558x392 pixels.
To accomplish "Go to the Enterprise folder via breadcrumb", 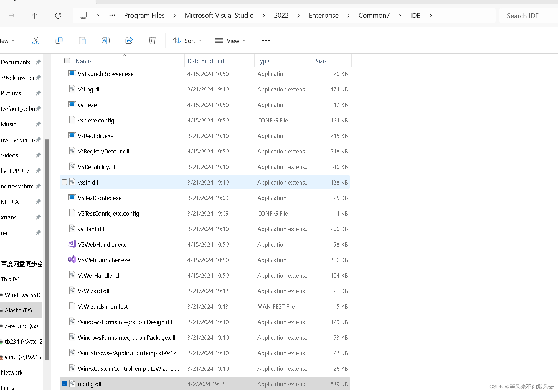I will [323, 16].
